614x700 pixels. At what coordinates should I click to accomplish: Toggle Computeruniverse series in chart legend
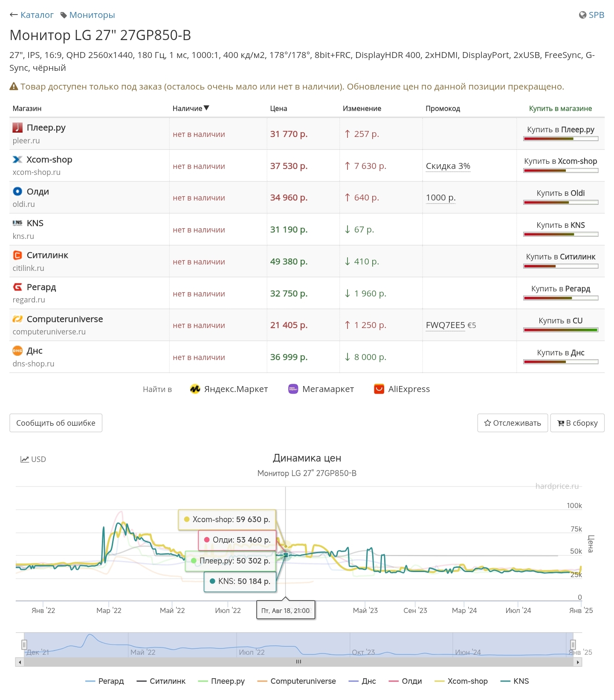click(297, 681)
